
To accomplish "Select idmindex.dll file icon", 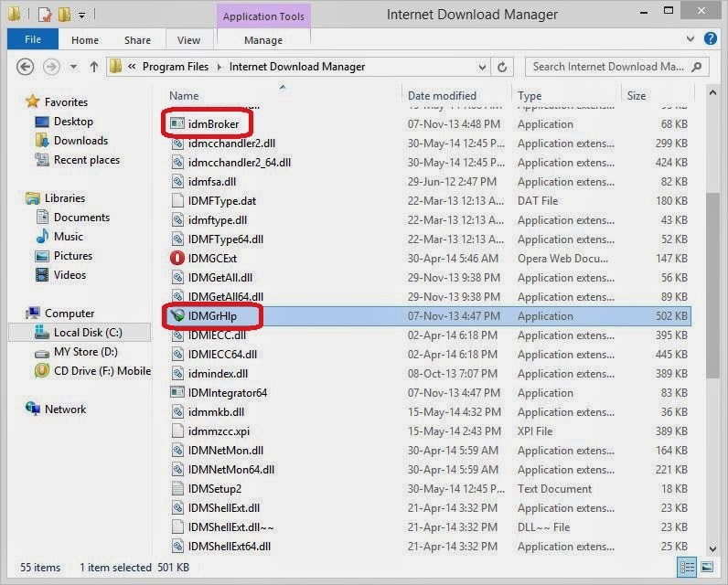I will coord(177,374).
